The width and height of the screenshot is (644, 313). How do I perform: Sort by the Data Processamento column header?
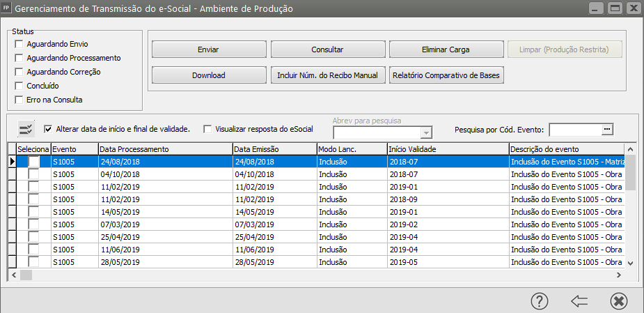coord(164,149)
